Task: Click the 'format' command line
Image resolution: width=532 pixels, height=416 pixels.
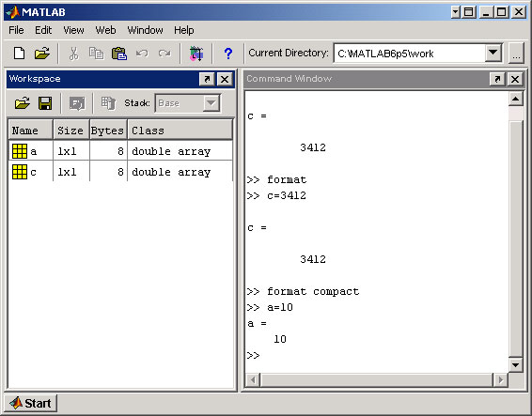Action: tap(276, 179)
